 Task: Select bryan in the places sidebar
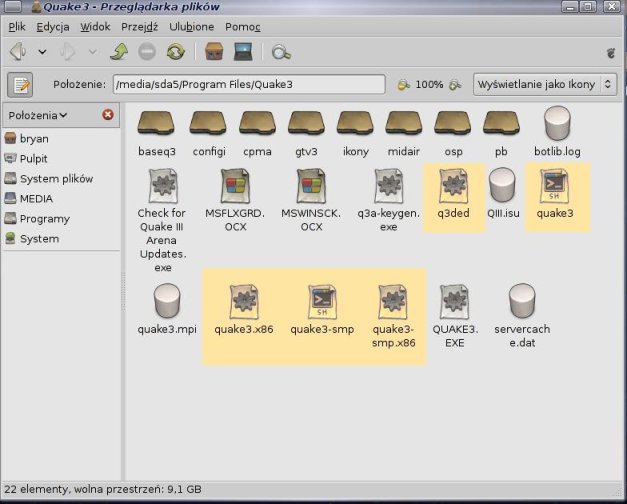tap(60, 139)
